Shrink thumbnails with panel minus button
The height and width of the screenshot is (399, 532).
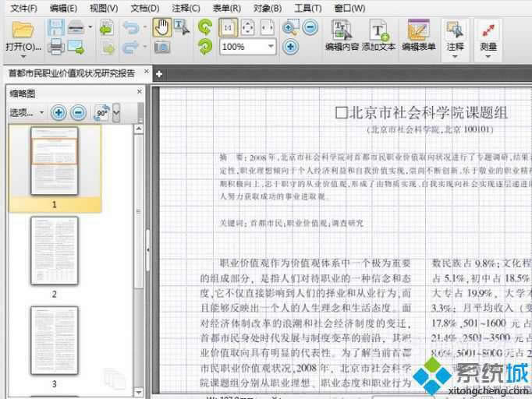[78, 112]
